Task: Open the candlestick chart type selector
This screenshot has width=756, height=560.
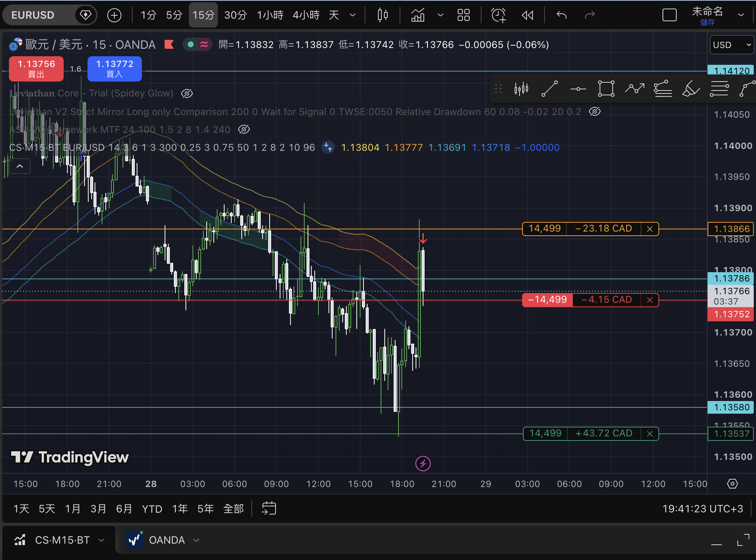Action: 383,15
